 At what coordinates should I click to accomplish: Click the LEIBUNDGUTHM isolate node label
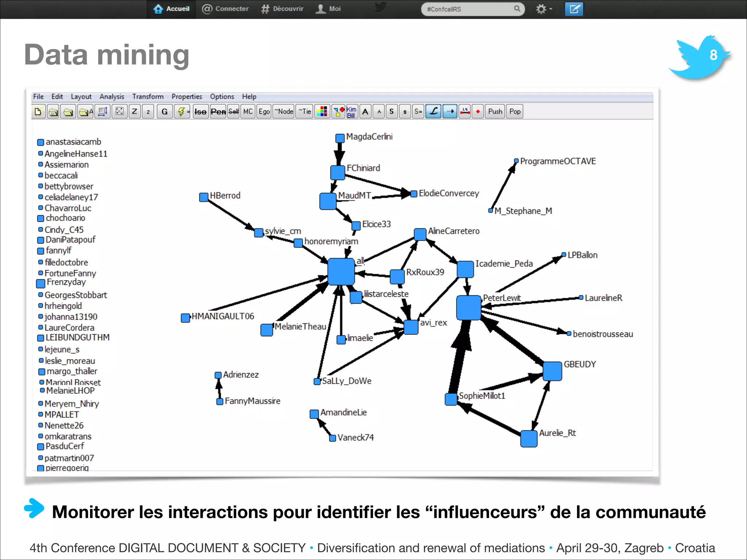click(x=77, y=338)
